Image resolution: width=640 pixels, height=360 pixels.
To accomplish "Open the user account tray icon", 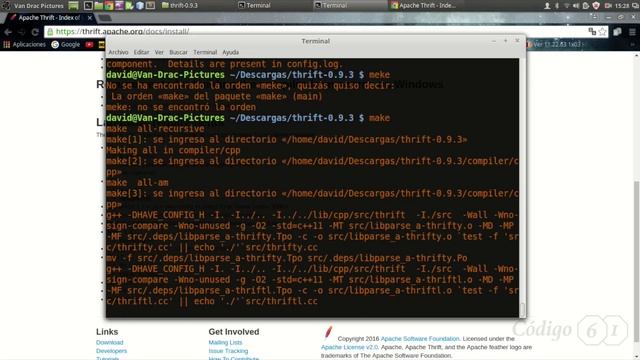I will (x=547, y=5).
